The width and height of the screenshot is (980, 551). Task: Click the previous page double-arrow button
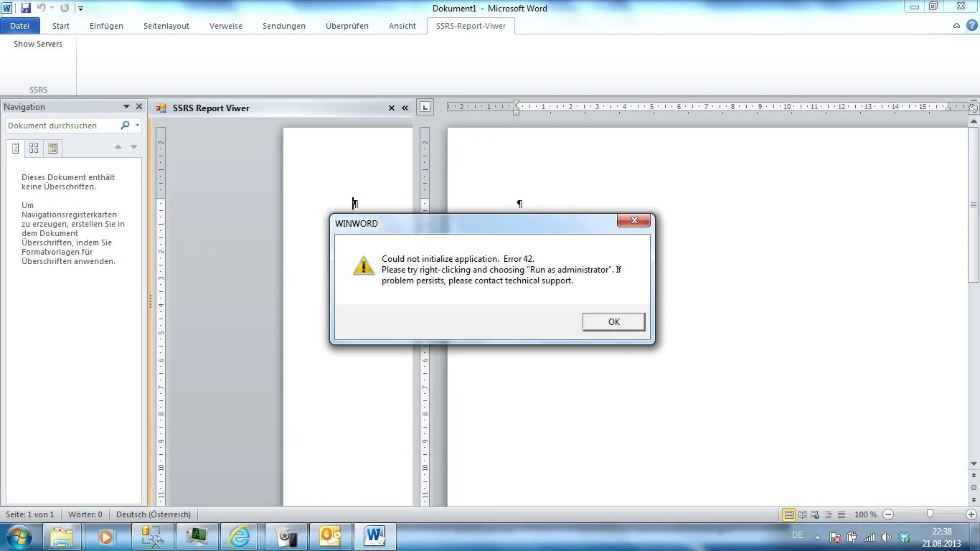[x=974, y=476]
